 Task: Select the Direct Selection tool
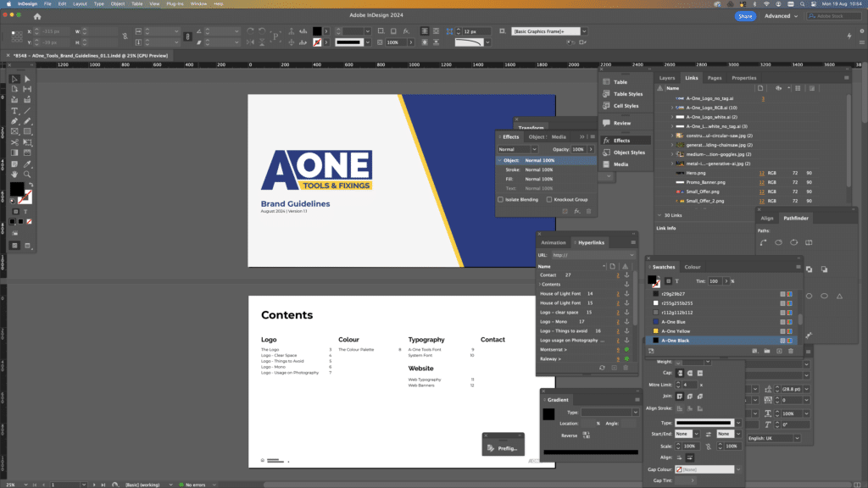(x=27, y=79)
